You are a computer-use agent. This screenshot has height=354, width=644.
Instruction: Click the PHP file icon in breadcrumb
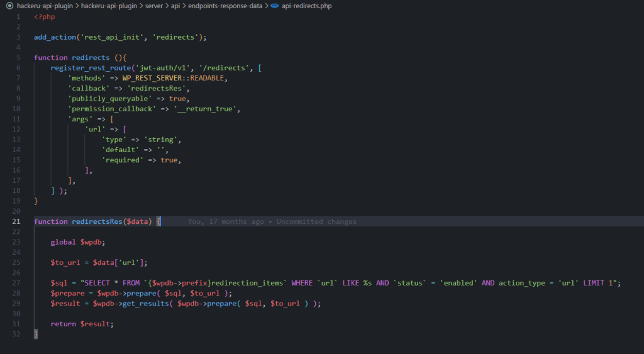coord(274,6)
